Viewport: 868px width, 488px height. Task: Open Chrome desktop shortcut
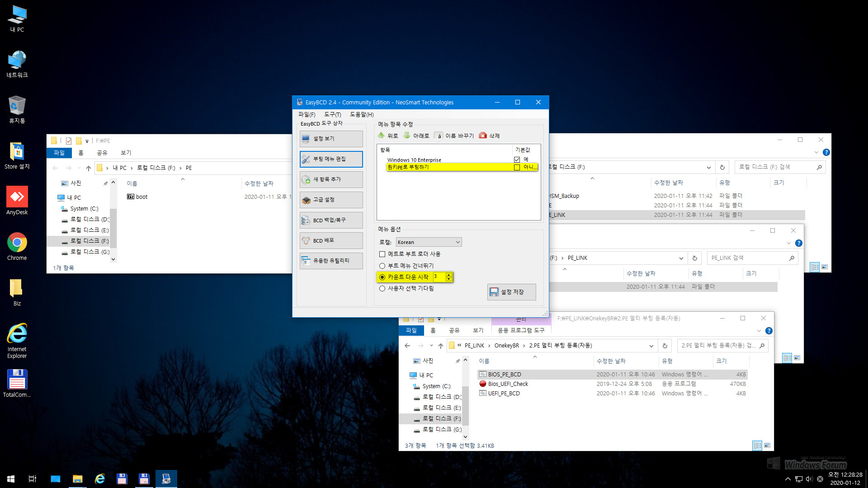click(x=17, y=247)
